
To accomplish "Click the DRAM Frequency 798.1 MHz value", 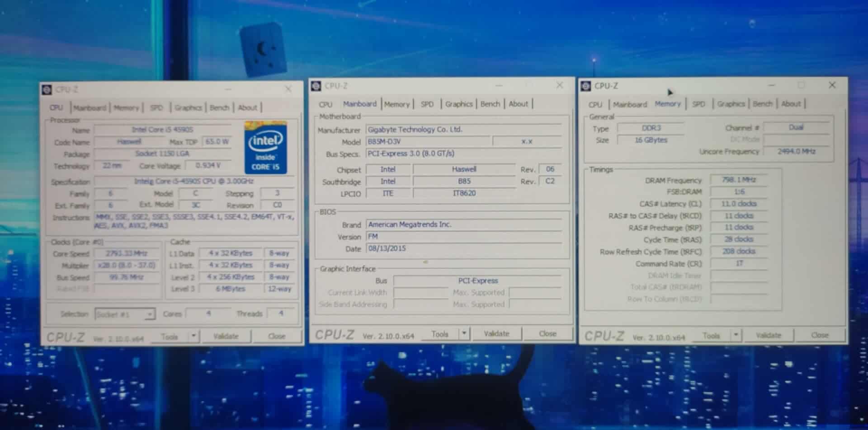I will pos(739,180).
